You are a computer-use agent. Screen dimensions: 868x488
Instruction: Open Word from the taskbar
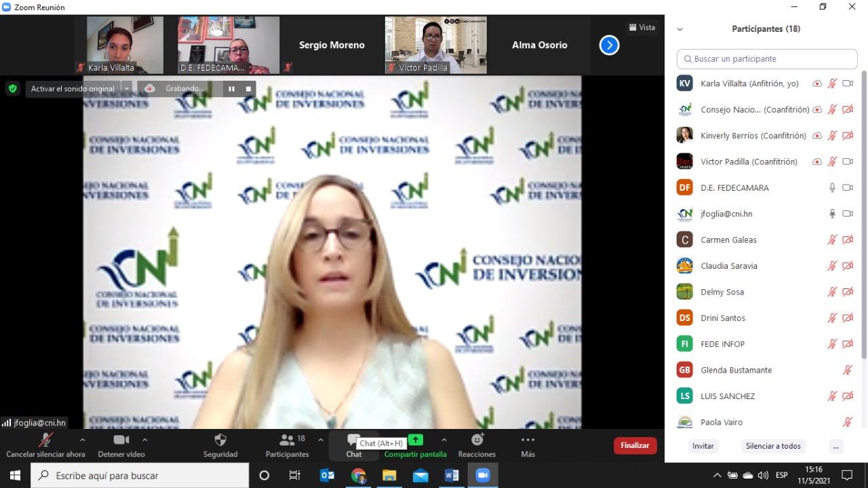click(x=452, y=475)
